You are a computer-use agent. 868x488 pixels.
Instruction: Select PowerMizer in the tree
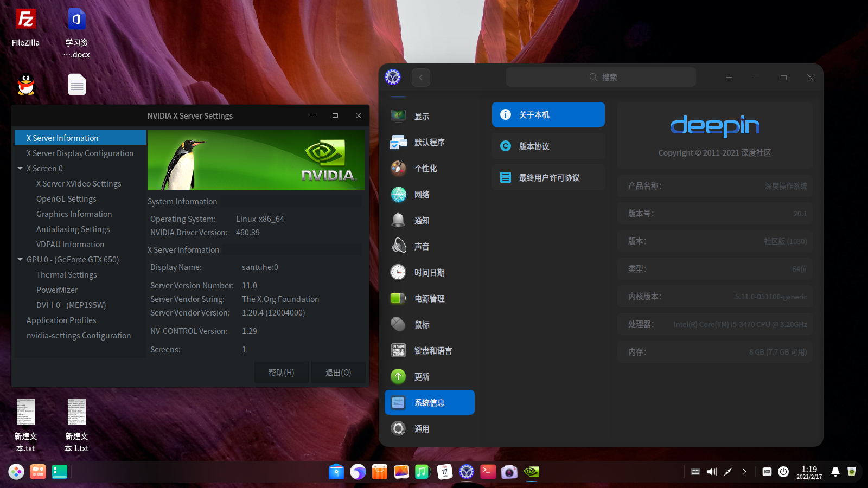pos(57,290)
